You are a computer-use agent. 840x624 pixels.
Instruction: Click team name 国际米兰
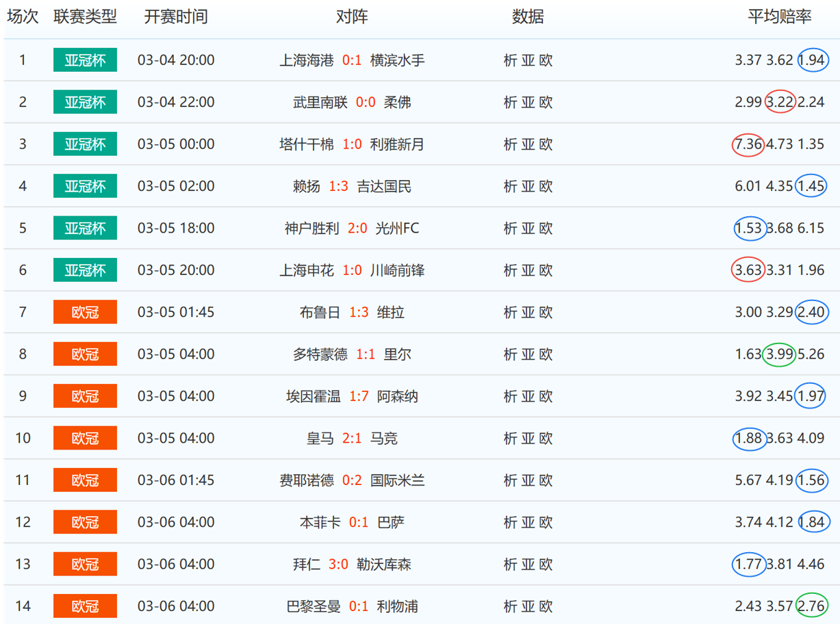click(x=397, y=480)
